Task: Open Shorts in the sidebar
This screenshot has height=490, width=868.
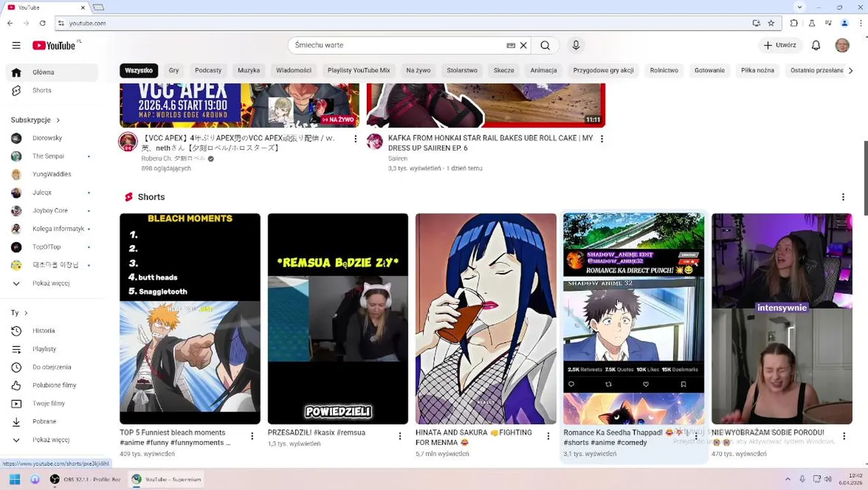Action: [x=52, y=91]
